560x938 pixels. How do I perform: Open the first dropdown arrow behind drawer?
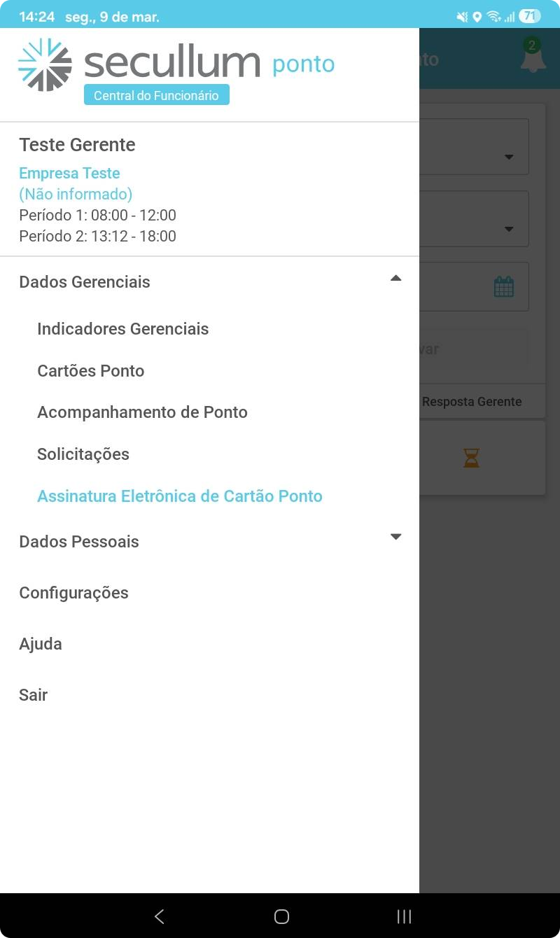click(509, 157)
